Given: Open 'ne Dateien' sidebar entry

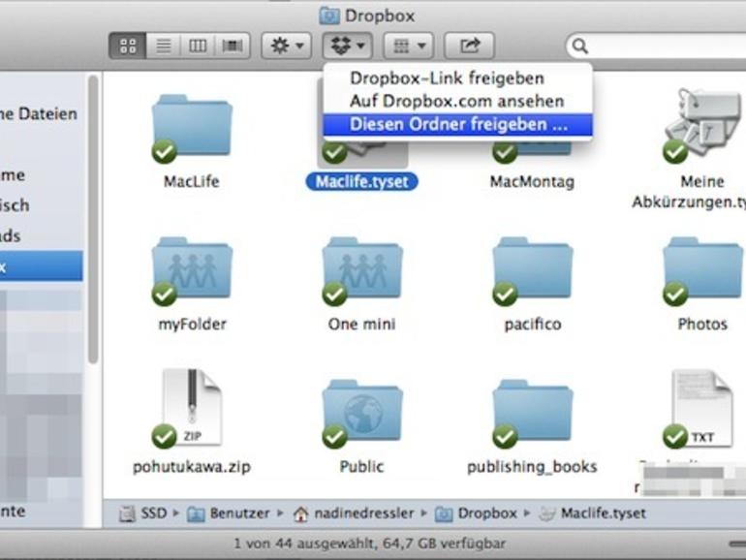Looking at the screenshot, I should tap(39, 113).
